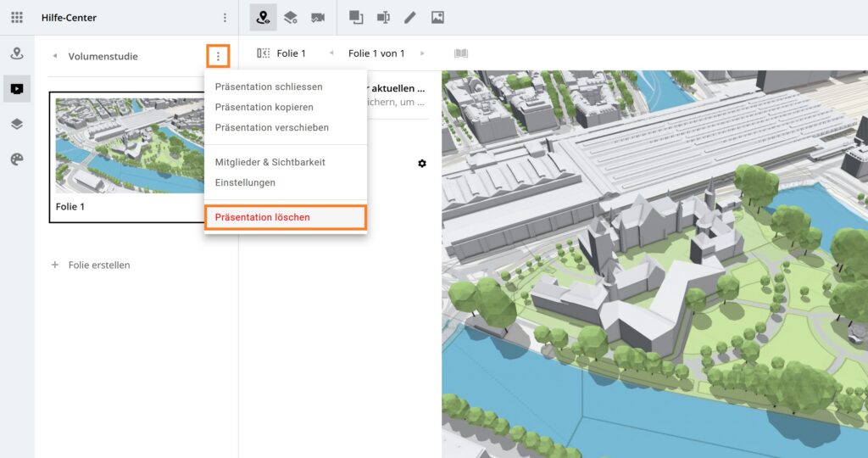The width and height of the screenshot is (868, 458).
Task: Click the gear icon beside the menu
Action: pos(422,163)
